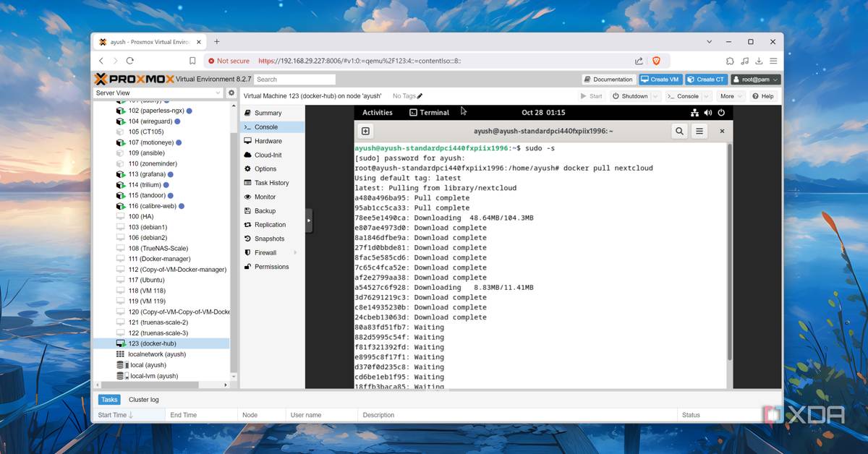Open the gear settings beside Server View
This screenshot has height=454, width=868.
click(231, 93)
